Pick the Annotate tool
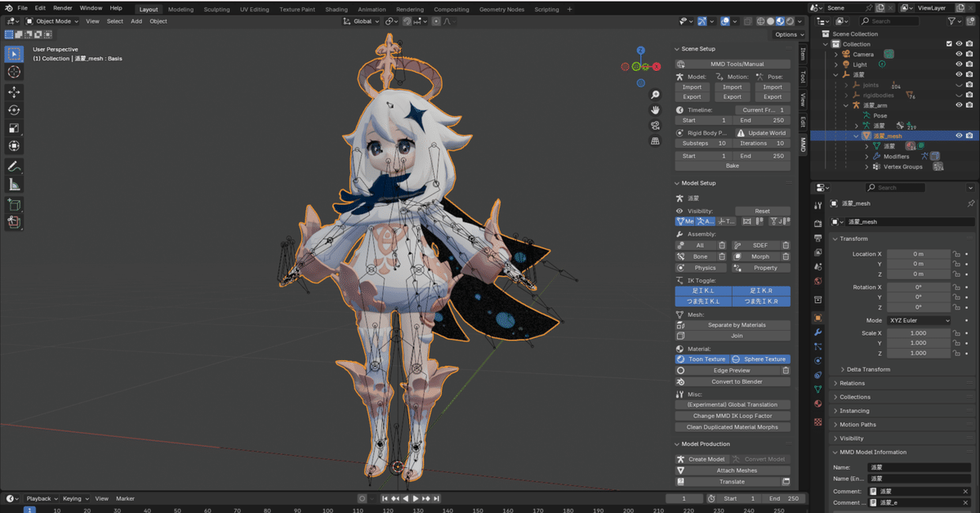 [14, 166]
